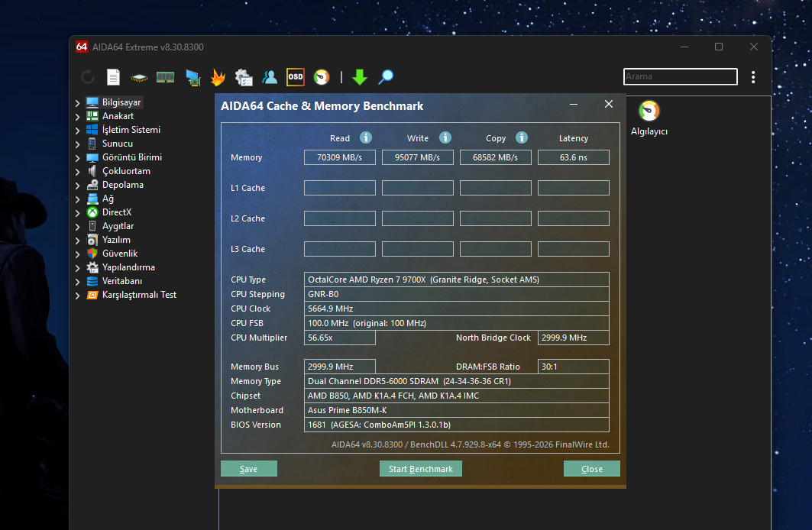812x530 pixels.
Task: Click the Copy info icon
Action: click(x=522, y=137)
